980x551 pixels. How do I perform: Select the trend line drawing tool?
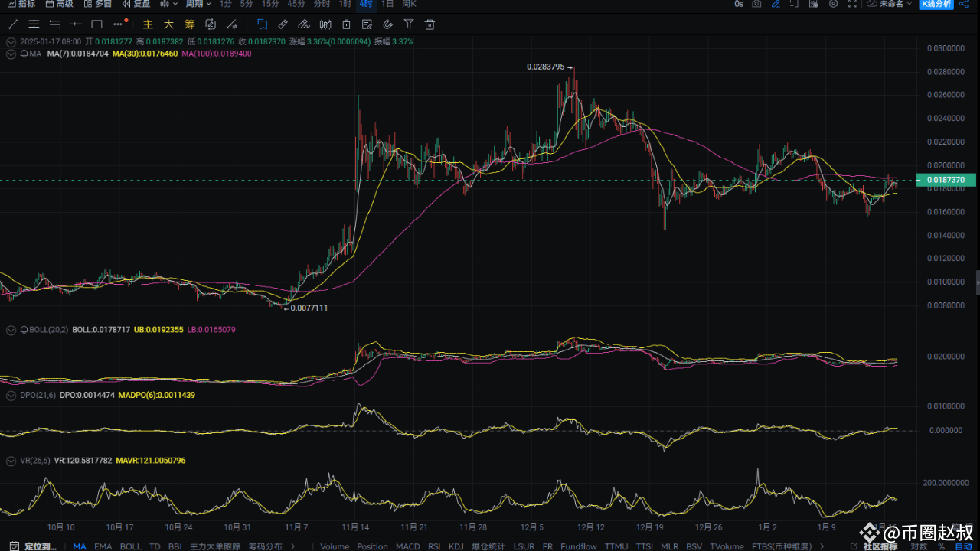(x=11, y=24)
